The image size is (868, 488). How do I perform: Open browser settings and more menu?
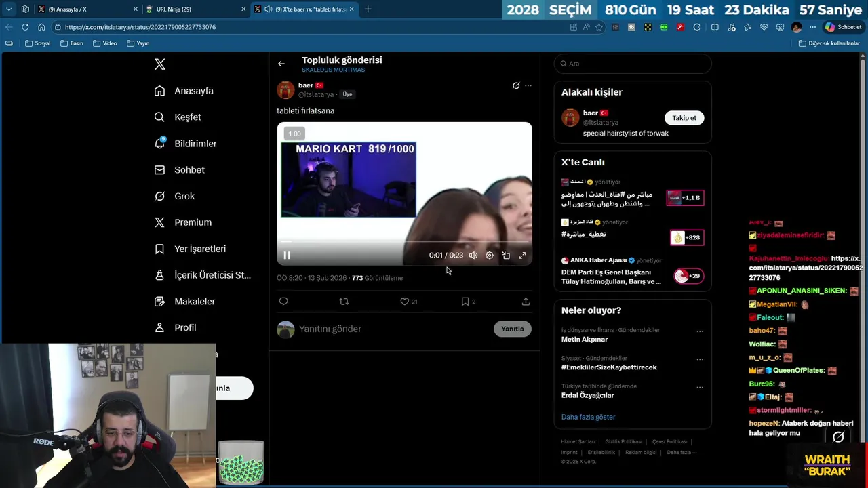812,27
